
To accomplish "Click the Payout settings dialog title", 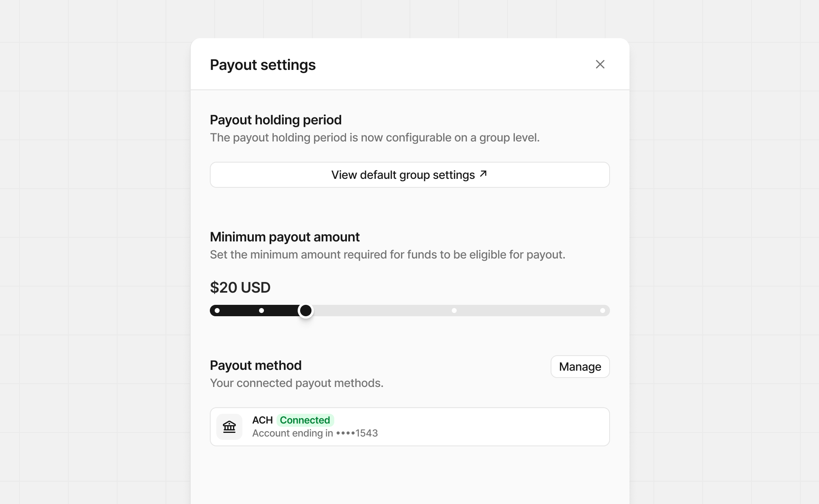I will pos(263,64).
